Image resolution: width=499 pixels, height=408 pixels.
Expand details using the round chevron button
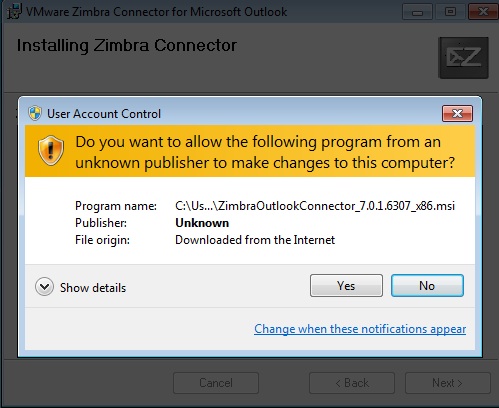(x=44, y=287)
